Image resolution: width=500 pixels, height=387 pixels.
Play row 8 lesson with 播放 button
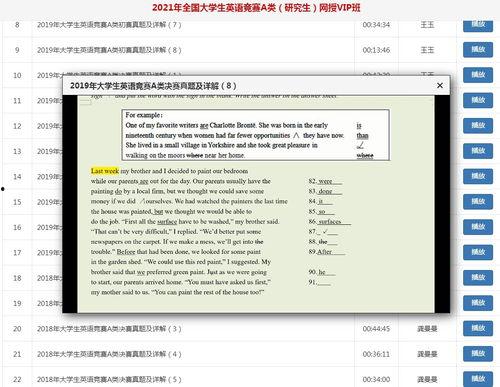pyautogui.click(x=478, y=25)
